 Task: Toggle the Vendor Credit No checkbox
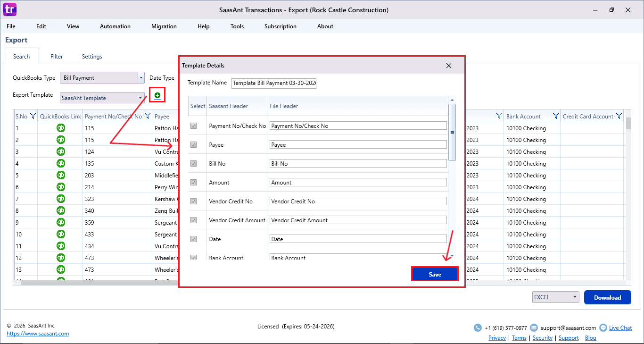[x=193, y=201]
